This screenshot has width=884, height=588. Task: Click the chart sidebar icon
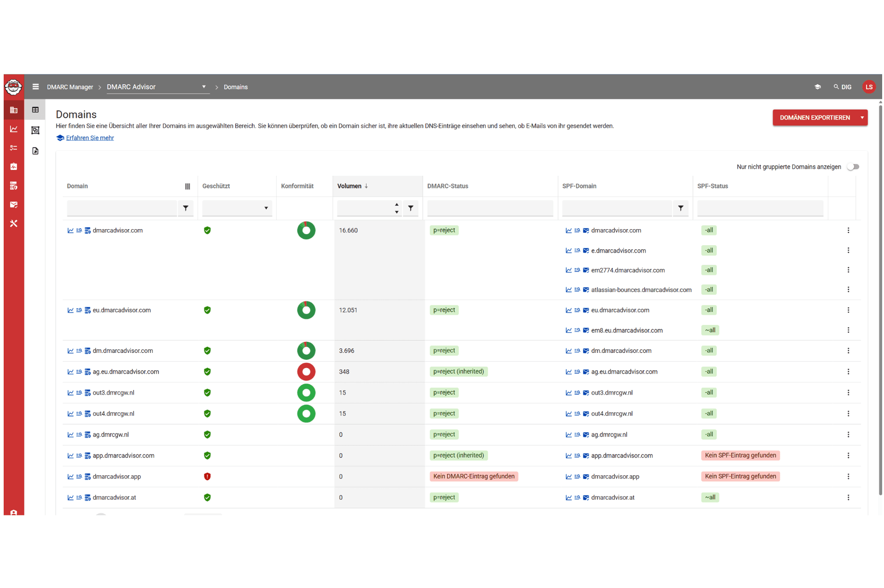[x=13, y=129]
